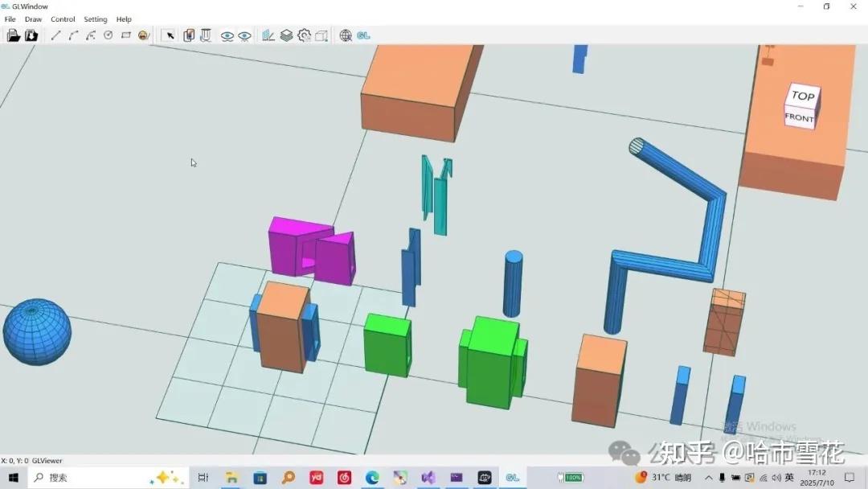Image resolution: width=868 pixels, height=489 pixels.
Task: Open the layers management icon
Action: (287, 35)
